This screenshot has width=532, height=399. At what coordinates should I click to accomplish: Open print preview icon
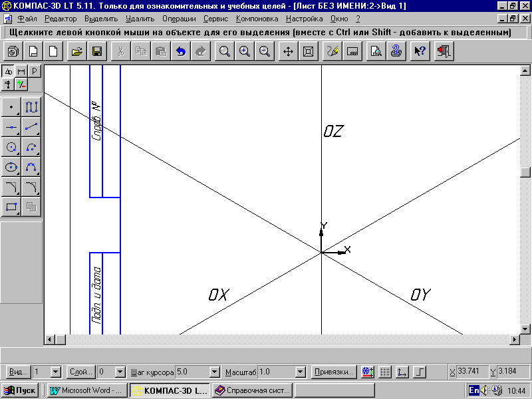click(x=376, y=51)
